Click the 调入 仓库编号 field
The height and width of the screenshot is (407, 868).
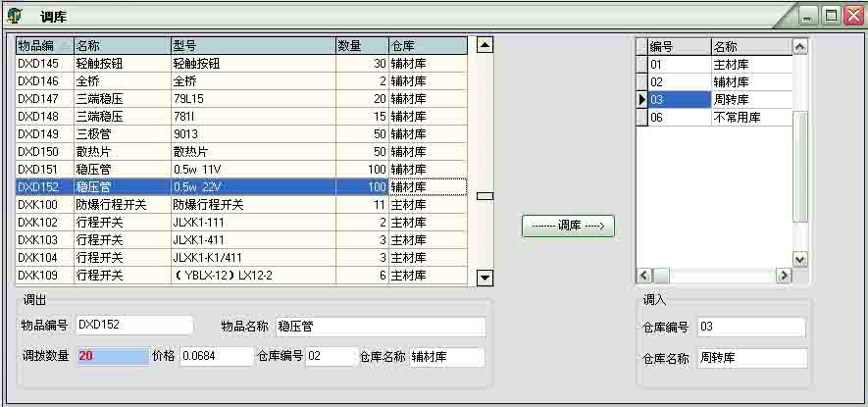751,328
